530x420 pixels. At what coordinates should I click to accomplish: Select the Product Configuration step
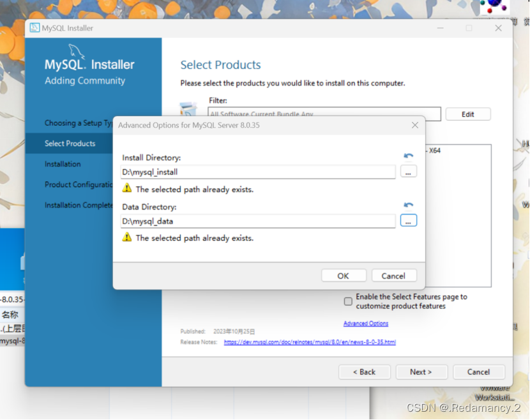coord(79,184)
